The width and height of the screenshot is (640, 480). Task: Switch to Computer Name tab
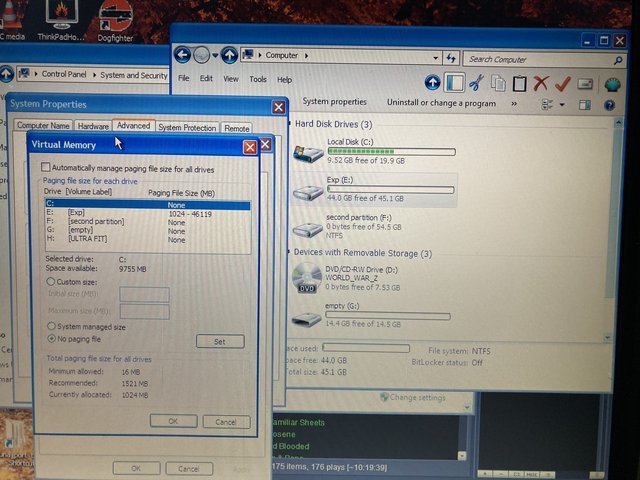pos(43,125)
